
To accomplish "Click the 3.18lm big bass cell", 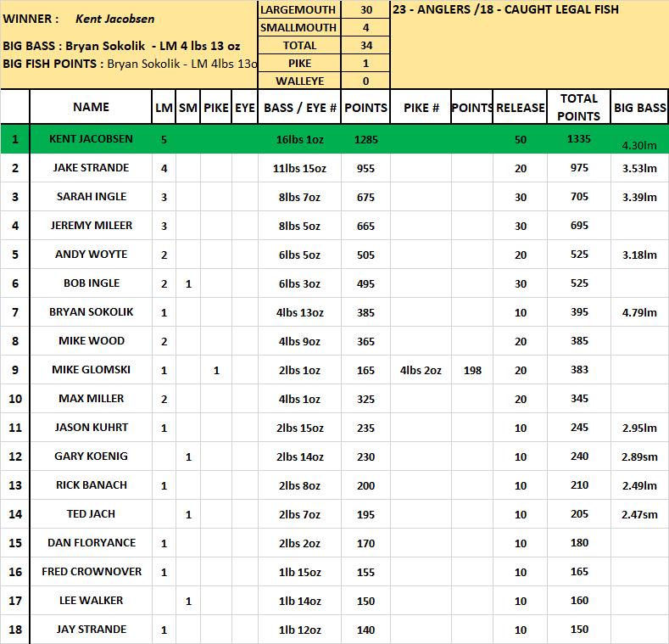I will [x=639, y=255].
